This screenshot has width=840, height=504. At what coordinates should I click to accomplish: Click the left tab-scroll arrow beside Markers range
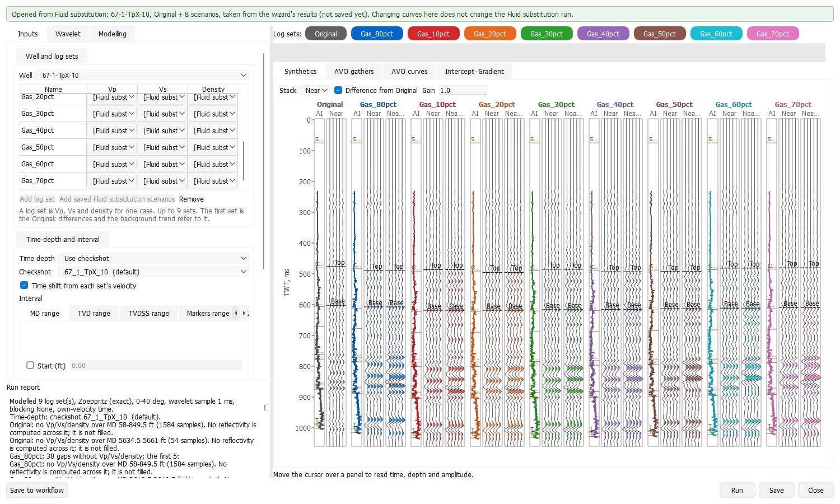pyautogui.click(x=236, y=313)
